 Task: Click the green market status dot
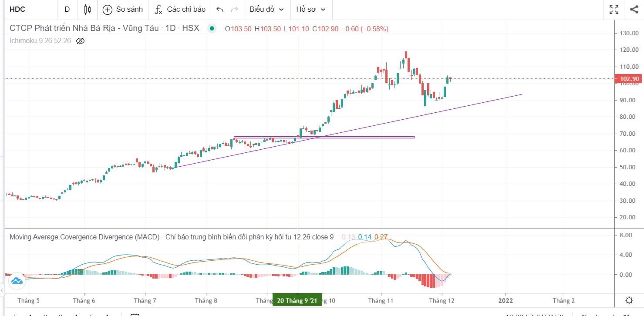[212, 29]
